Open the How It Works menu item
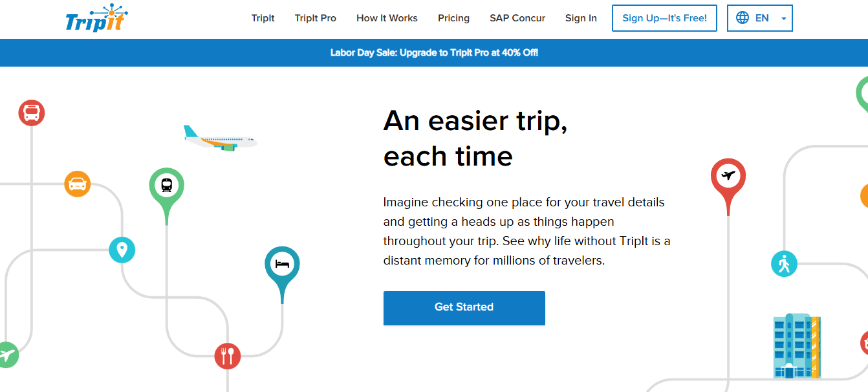This screenshot has width=868, height=392. (387, 18)
